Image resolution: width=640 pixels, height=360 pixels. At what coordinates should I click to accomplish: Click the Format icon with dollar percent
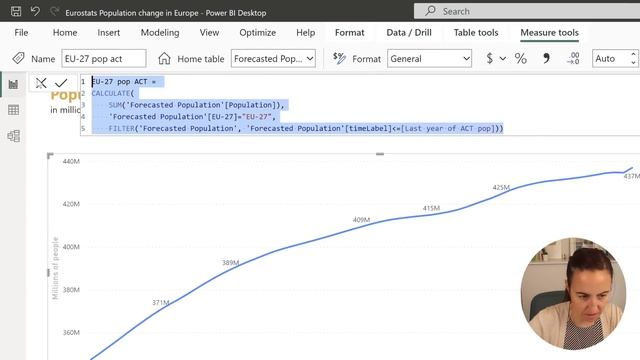pos(339,58)
